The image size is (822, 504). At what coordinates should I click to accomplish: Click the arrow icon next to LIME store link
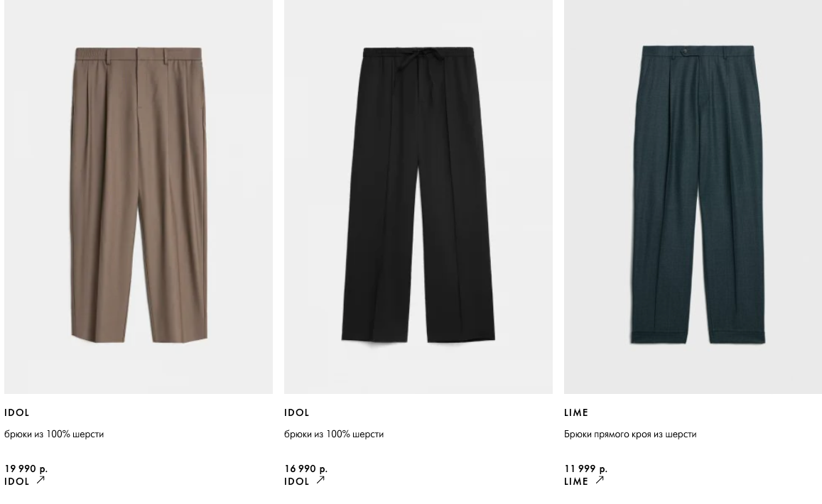pos(600,480)
